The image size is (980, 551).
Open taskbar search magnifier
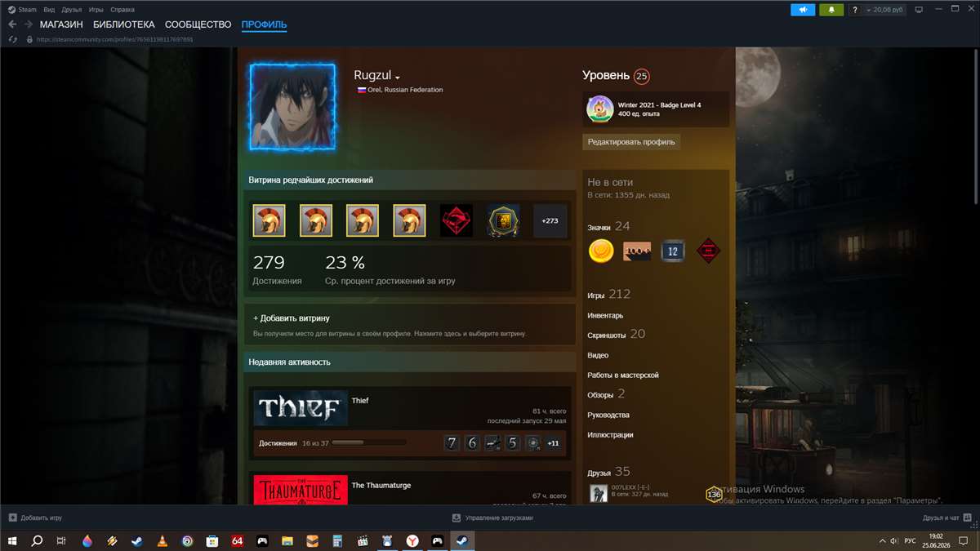click(37, 540)
